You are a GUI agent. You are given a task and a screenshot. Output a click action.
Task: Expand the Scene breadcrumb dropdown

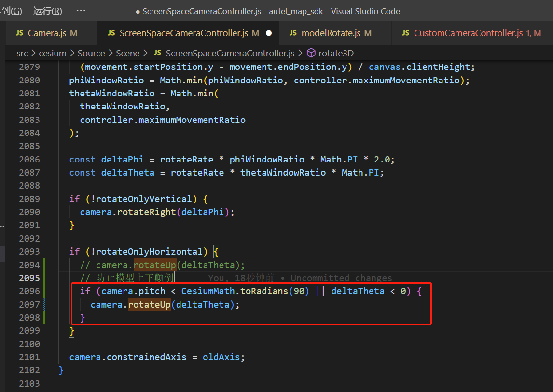coord(127,53)
